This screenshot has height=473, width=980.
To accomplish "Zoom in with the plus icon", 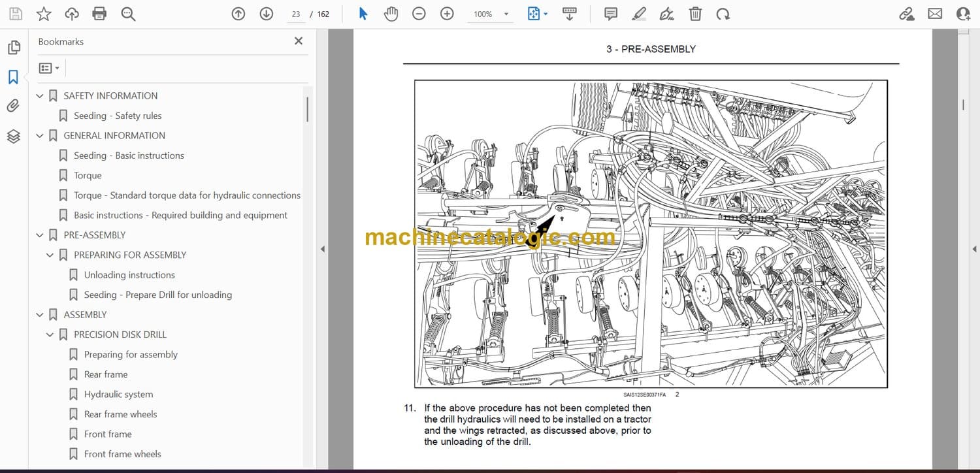I will pyautogui.click(x=447, y=14).
